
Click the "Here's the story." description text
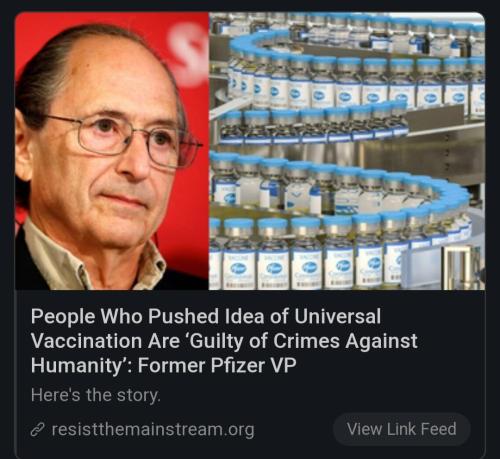(x=96, y=395)
